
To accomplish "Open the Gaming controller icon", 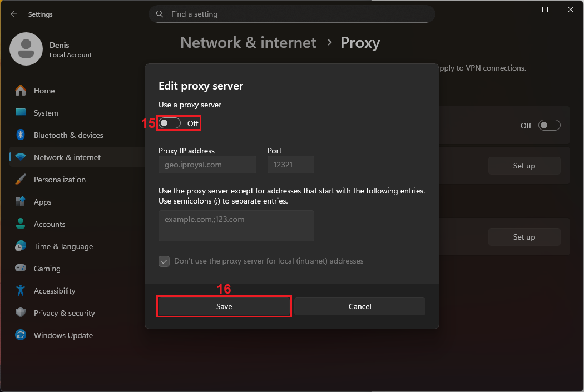I will 21,268.
